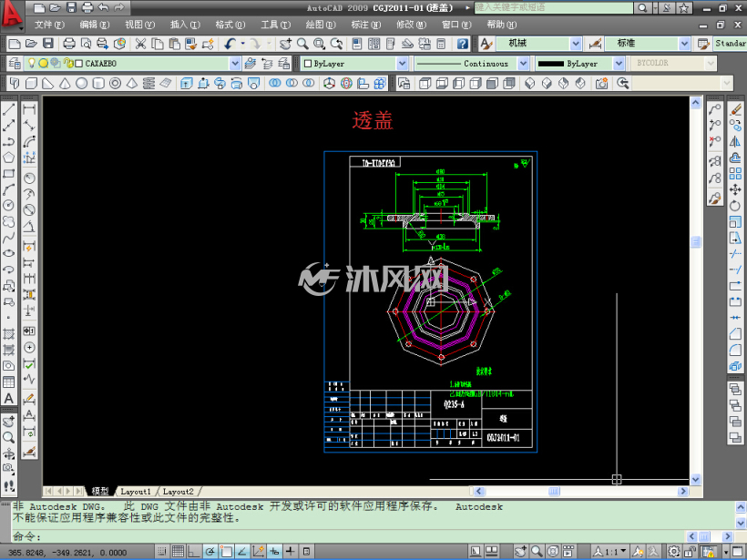Toggle Grid display in status bar
The height and width of the screenshot is (560, 747).
(x=179, y=552)
